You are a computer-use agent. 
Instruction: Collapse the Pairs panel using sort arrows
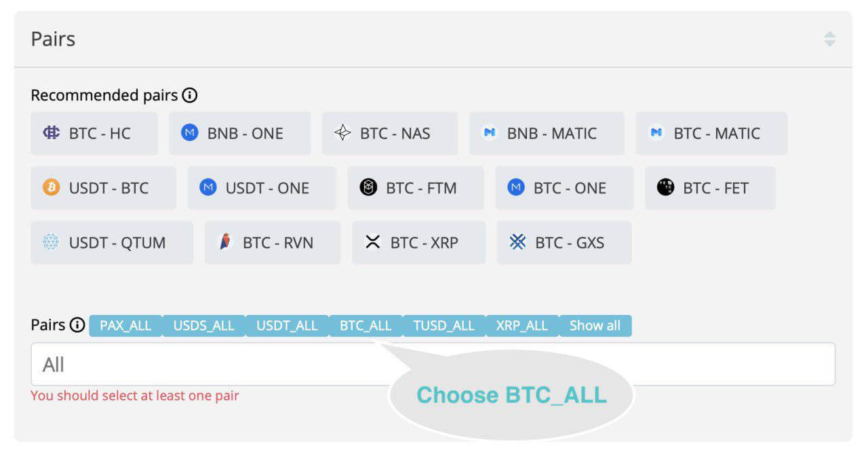pos(829,39)
